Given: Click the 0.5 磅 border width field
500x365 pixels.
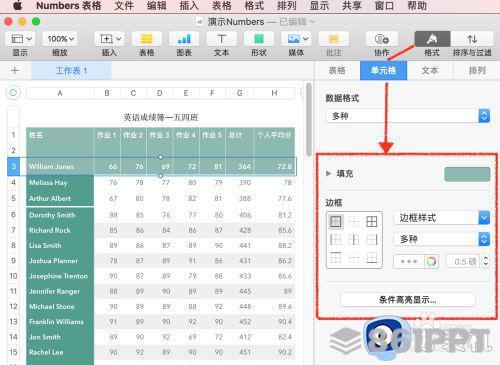Looking at the screenshot, I should [x=463, y=261].
